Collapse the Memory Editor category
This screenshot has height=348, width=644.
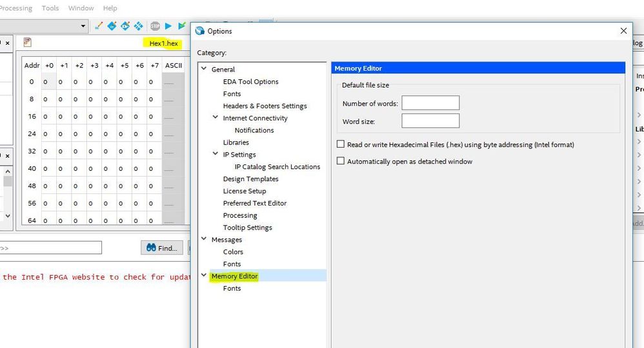click(204, 275)
